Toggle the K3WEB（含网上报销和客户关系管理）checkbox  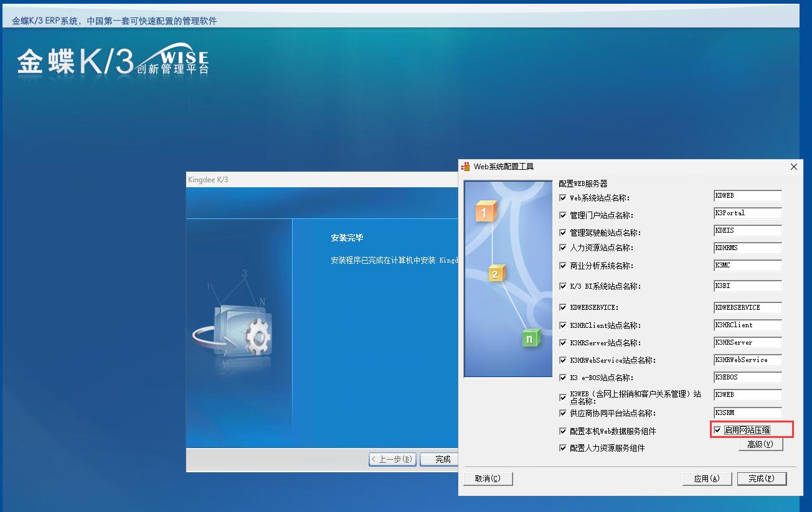563,397
